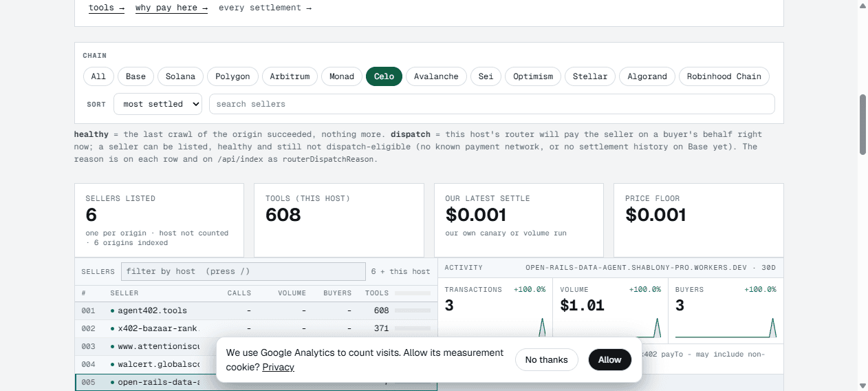868x391 pixels.
Task: Pick the Optimism chain pill
Action: click(x=533, y=76)
